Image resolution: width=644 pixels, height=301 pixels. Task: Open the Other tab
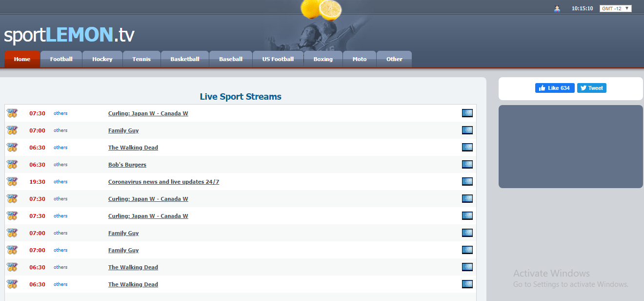[x=394, y=59]
